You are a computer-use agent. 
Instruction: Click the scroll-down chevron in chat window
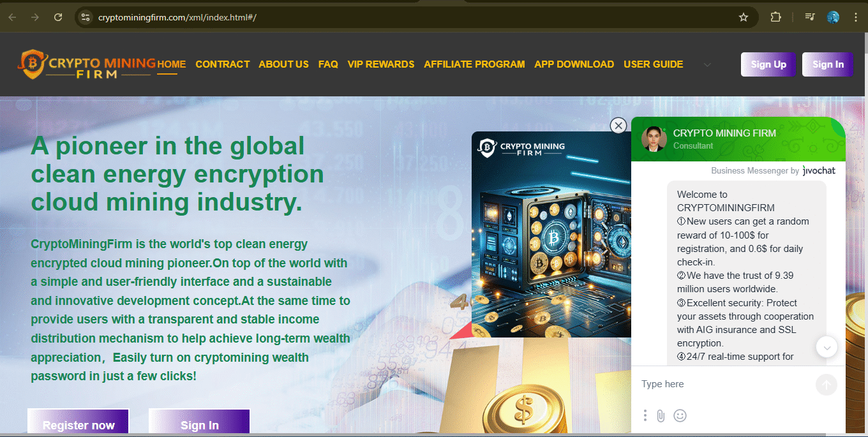(x=827, y=346)
